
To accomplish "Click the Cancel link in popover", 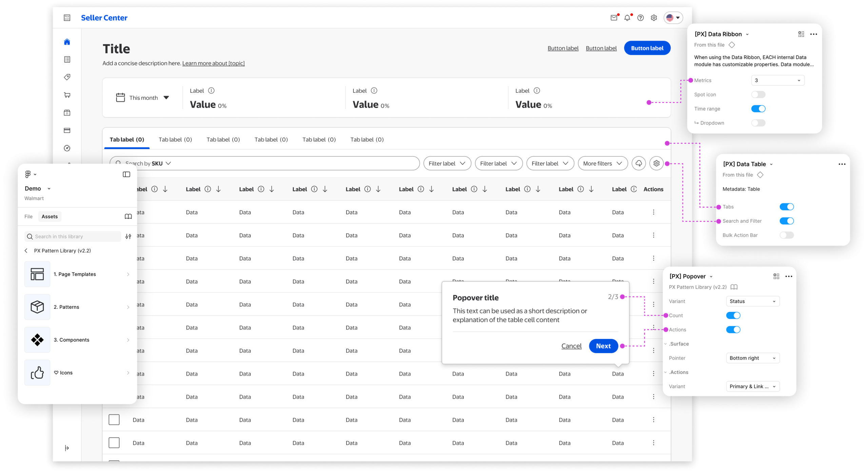I will (571, 346).
